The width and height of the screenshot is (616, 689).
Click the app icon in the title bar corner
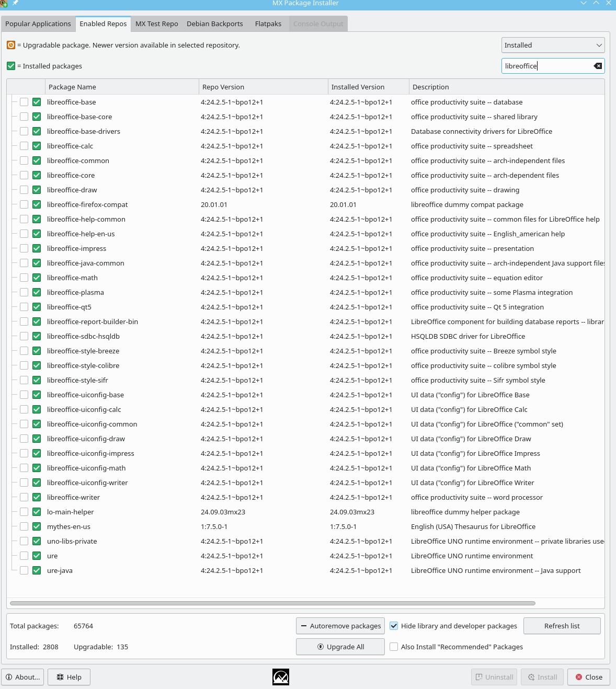tap(4, 3)
